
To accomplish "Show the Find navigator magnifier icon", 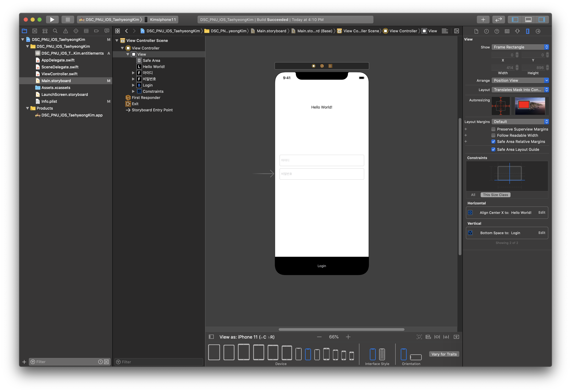I will tap(55, 31).
